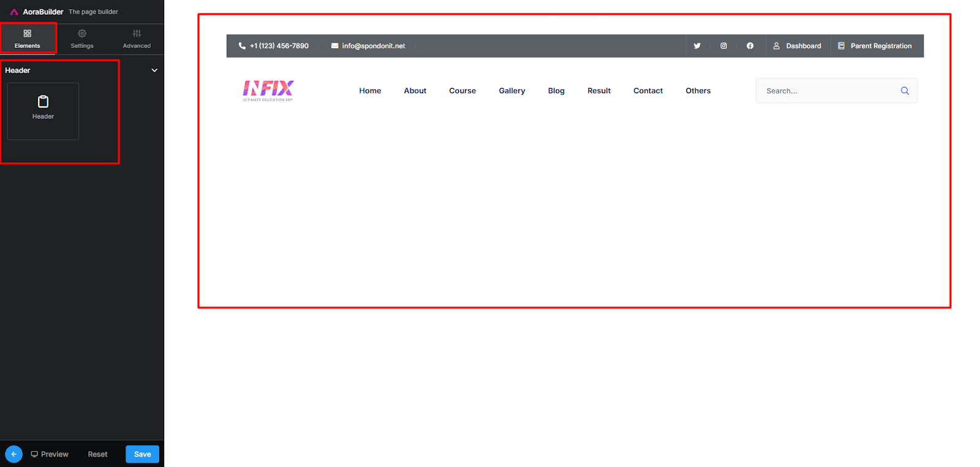Open the Blog menu item
Viewport: 980px width, 467px height.
(x=556, y=91)
